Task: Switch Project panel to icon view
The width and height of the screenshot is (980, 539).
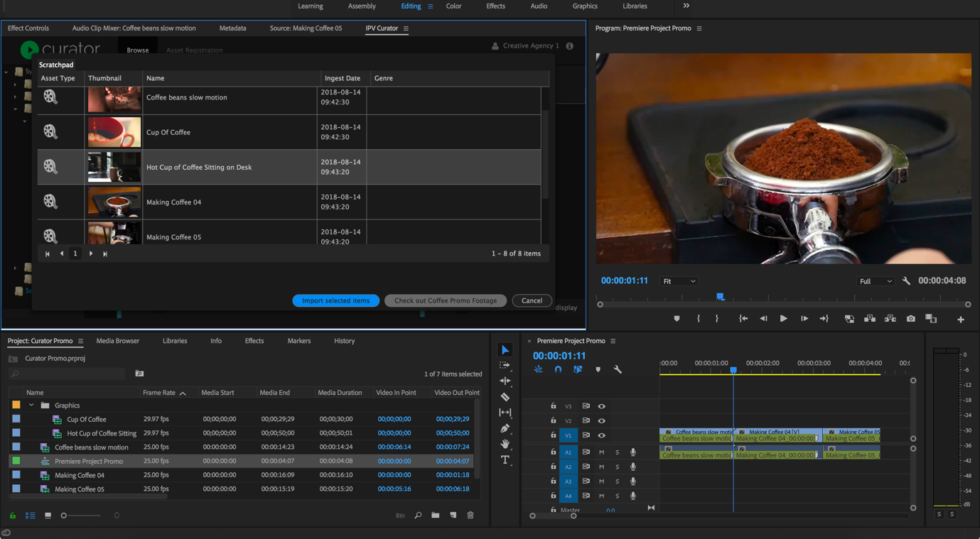Action: click(x=48, y=516)
